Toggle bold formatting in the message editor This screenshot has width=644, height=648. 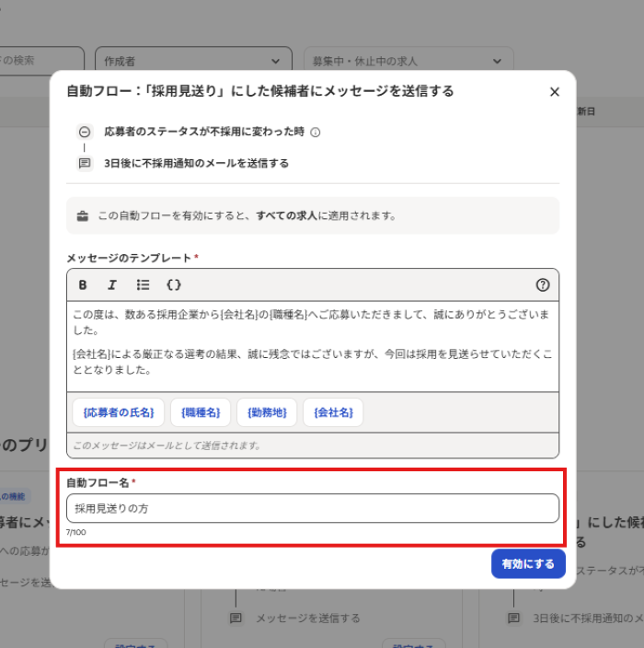point(83,284)
